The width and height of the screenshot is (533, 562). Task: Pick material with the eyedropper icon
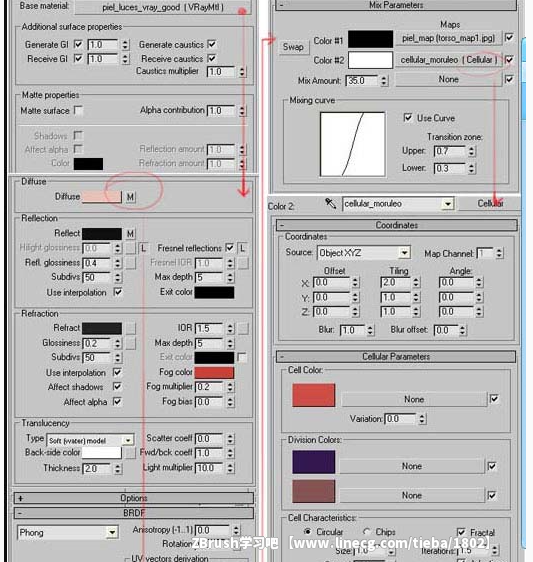click(330, 204)
